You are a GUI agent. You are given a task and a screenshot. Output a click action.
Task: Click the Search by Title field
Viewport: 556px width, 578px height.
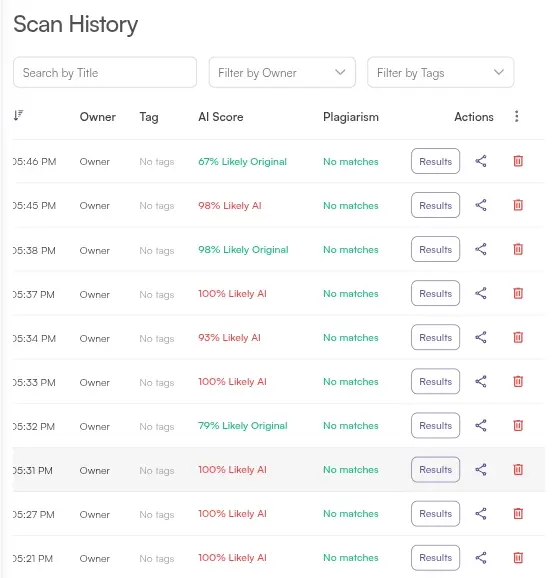point(105,72)
